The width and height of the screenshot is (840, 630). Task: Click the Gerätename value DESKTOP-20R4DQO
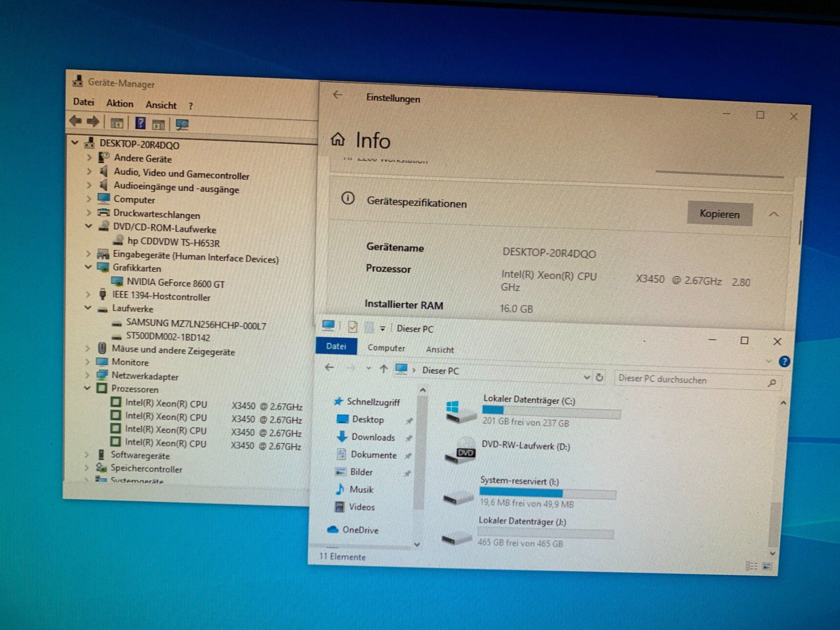coord(549,253)
